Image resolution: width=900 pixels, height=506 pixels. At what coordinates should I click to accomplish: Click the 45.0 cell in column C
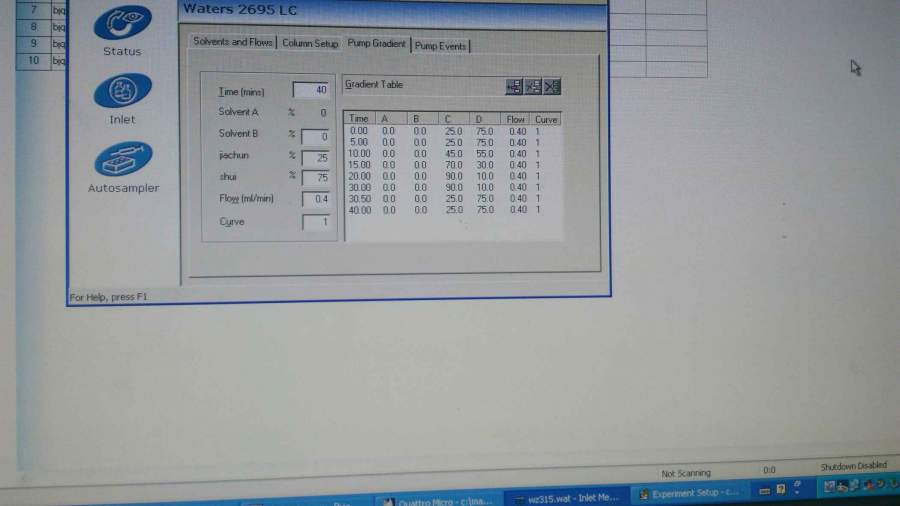453,154
